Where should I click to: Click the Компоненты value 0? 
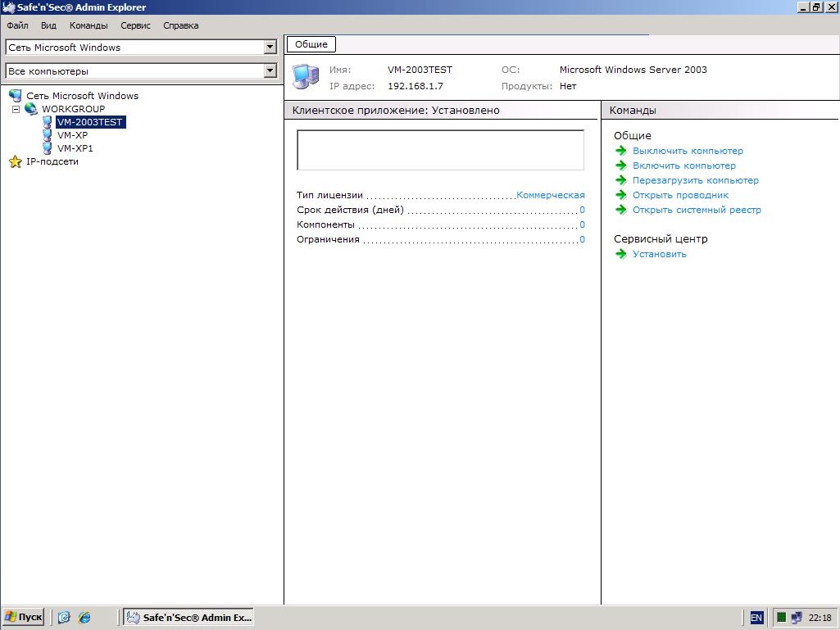(583, 224)
